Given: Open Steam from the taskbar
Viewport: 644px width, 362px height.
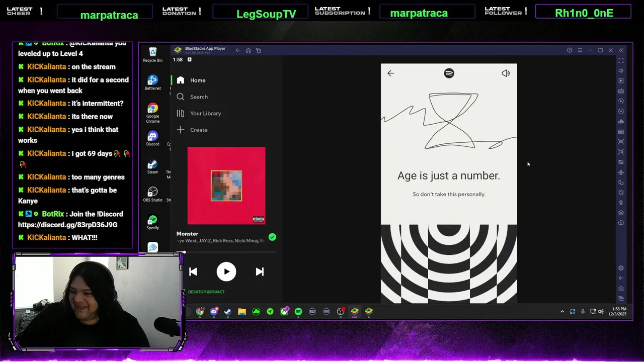Looking at the screenshot, I should tap(227, 311).
